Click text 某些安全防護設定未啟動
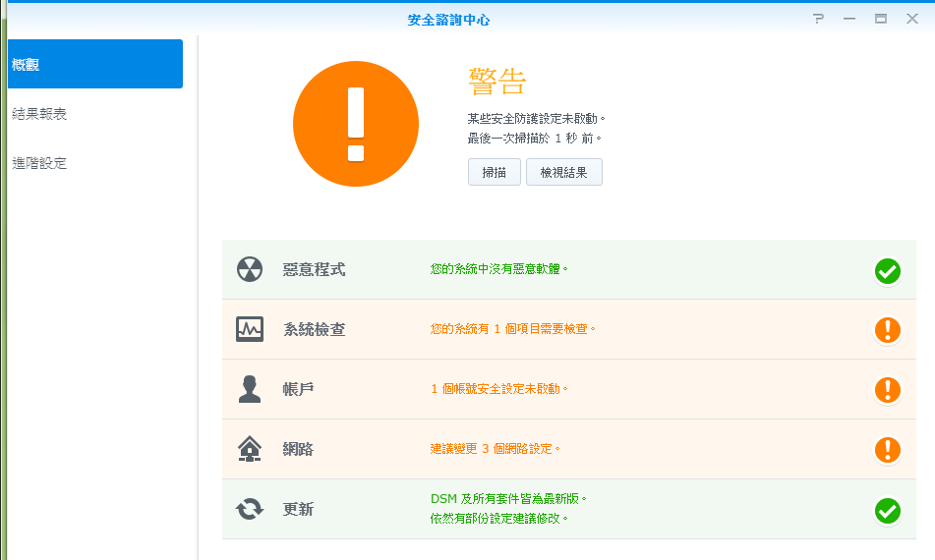Image resolution: width=935 pixels, height=560 pixels. point(536,119)
